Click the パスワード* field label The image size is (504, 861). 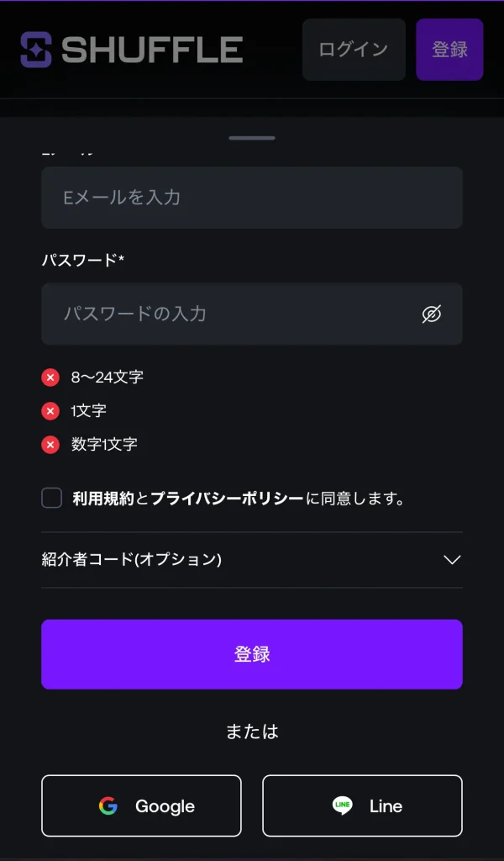[x=83, y=260]
